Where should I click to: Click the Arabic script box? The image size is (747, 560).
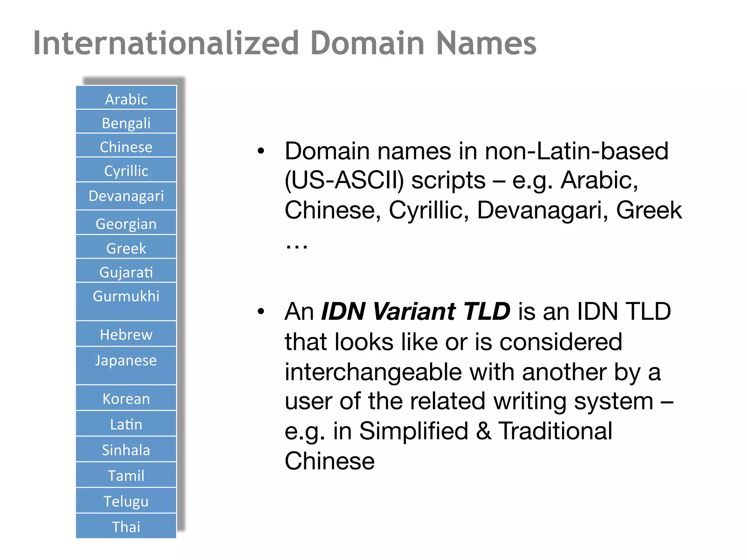(x=126, y=97)
